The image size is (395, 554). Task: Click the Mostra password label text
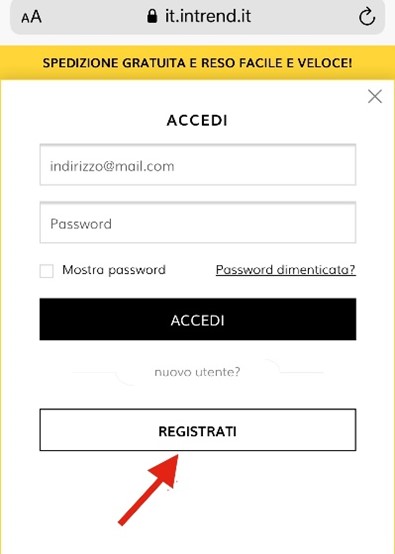(114, 270)
